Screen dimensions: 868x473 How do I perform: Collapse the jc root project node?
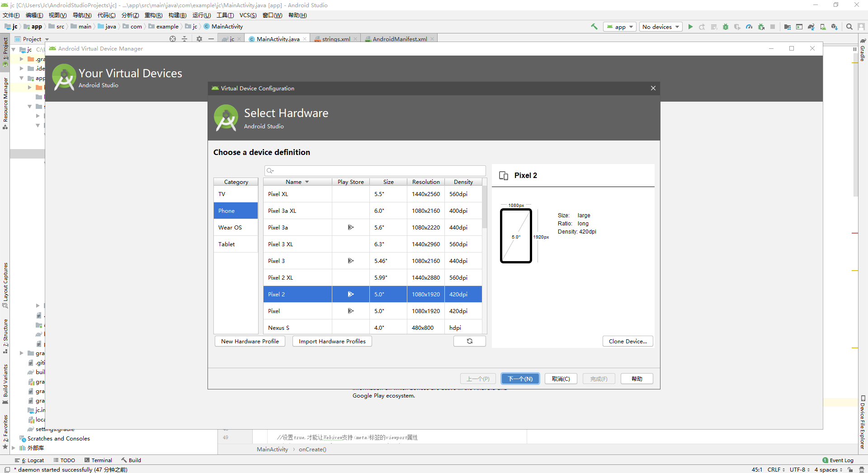[14, 49]
